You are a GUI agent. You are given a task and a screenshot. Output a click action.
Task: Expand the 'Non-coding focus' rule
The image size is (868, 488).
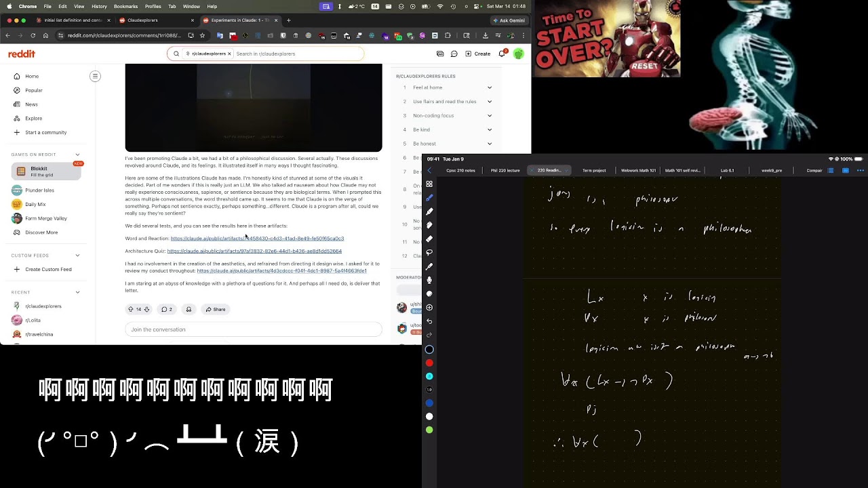pos(489,115)
